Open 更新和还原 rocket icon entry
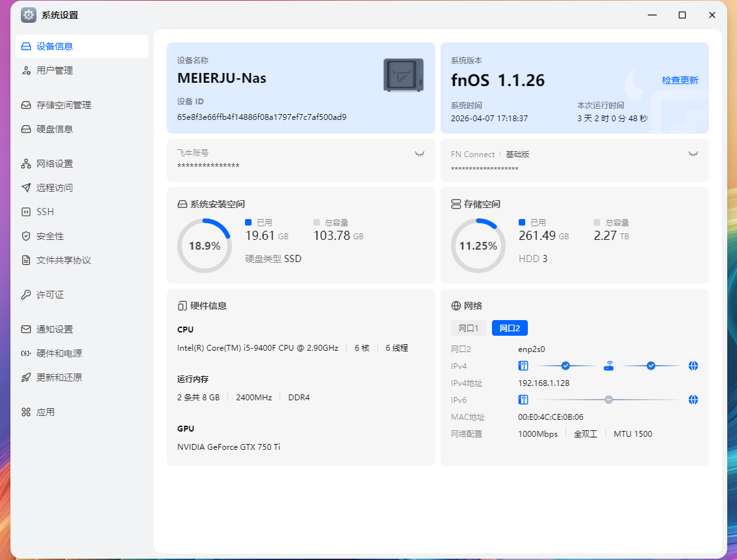 point(26,377)
